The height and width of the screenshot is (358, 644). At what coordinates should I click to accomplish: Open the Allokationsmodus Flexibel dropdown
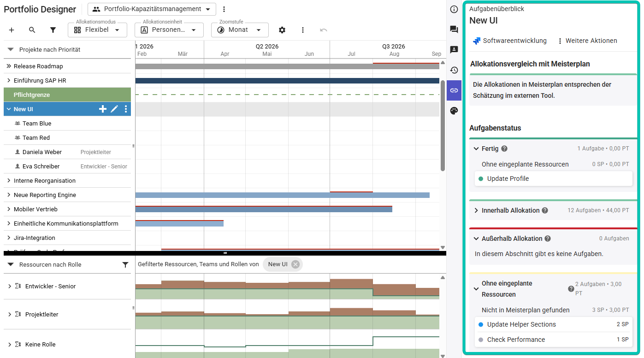[97, 30]
